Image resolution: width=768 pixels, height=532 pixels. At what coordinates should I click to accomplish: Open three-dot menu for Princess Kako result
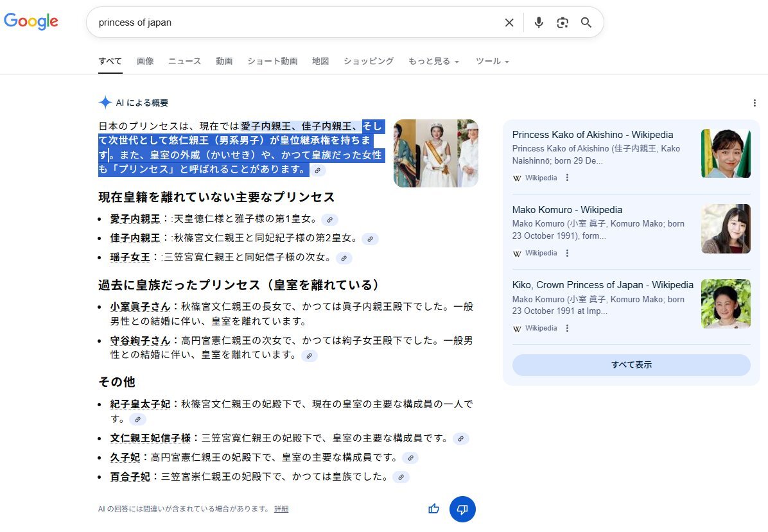pos(567,178)
